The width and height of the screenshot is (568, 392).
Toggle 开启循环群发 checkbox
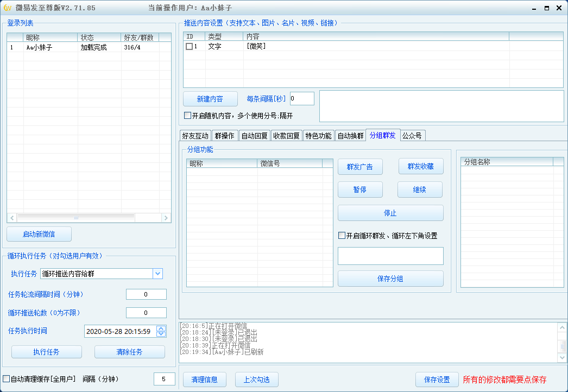(x=342, y=236)
